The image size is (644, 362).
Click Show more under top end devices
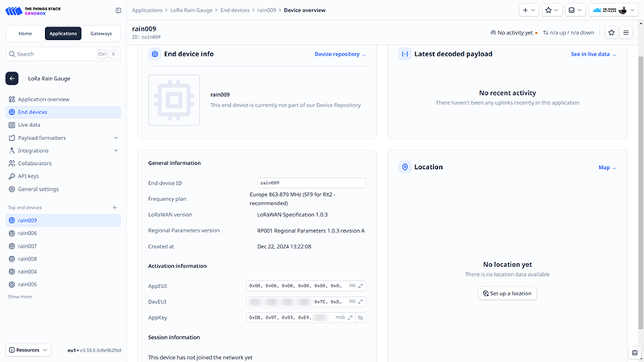pyautogui.click(x=19, y=297)
